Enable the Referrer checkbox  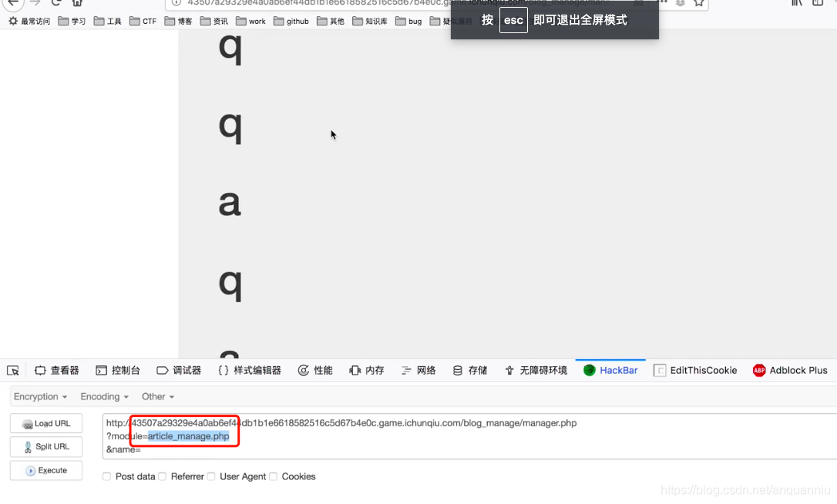coord(163,476)
